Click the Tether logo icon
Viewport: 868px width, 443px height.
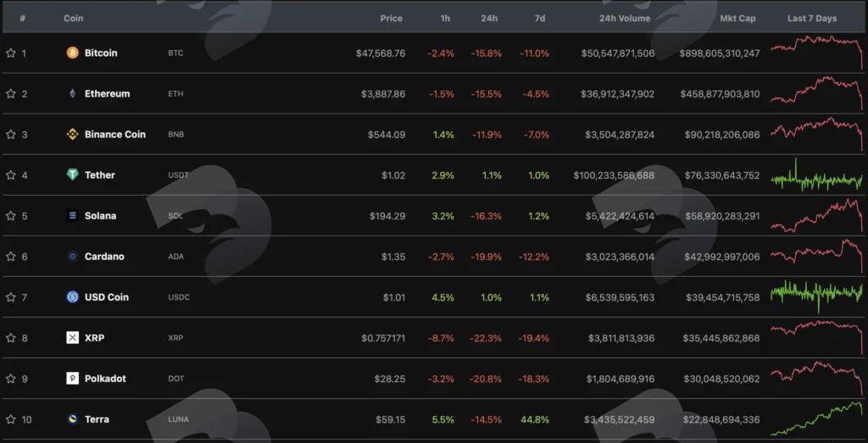(73, 174)
